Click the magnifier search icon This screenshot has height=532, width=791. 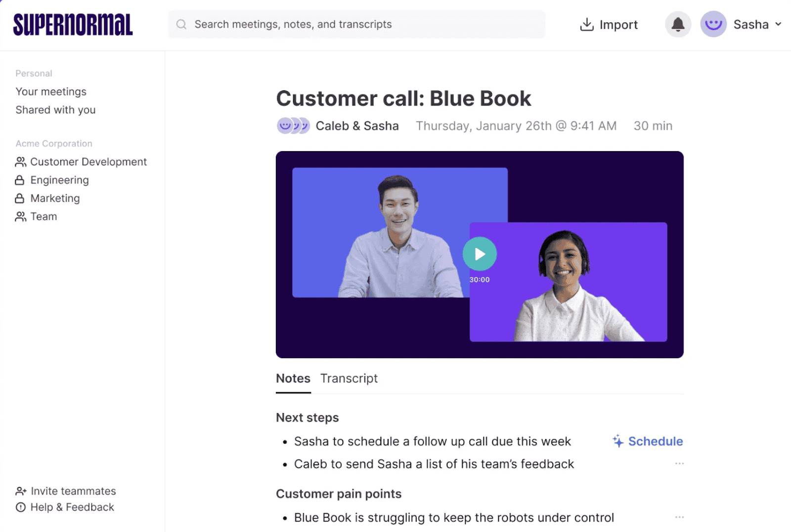pos(181,24)
